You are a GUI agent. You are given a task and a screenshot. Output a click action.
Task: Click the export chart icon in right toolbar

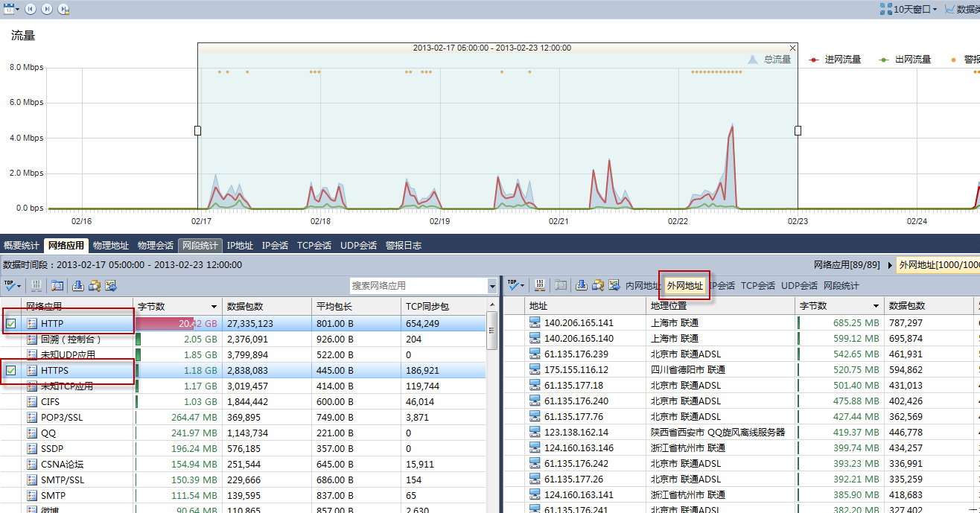(614, 285)
